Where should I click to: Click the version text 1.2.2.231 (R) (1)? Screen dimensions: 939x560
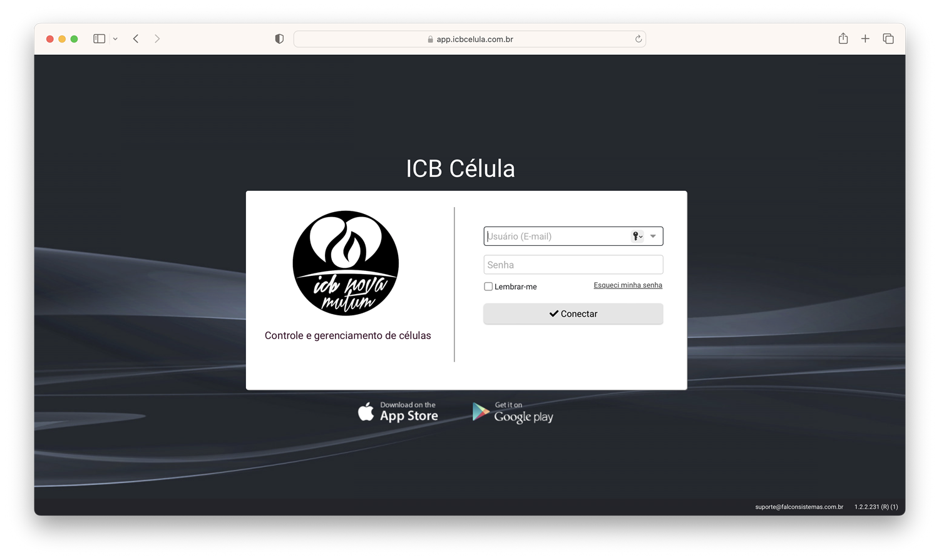[x=876, y=507]
